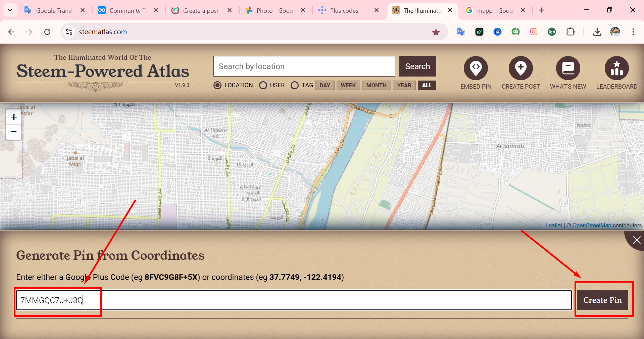Viewport: 644px width, 339px height.
Task: Close the mapp - Google tab
Action: coord(523,10)
